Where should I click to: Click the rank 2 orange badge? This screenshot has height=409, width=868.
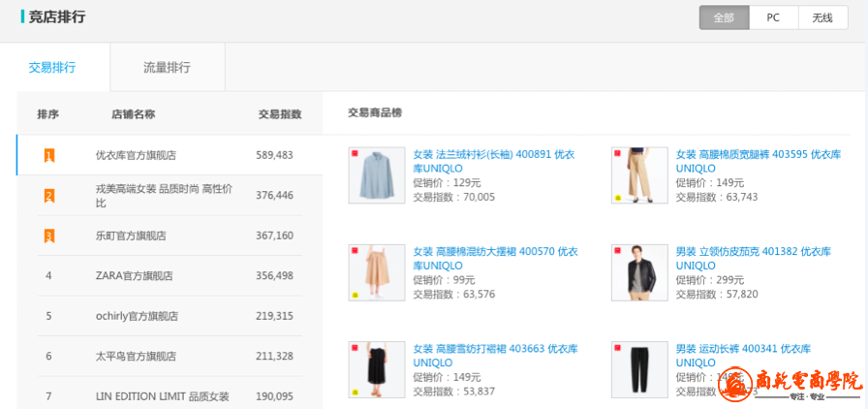click(x=49, y=196)
